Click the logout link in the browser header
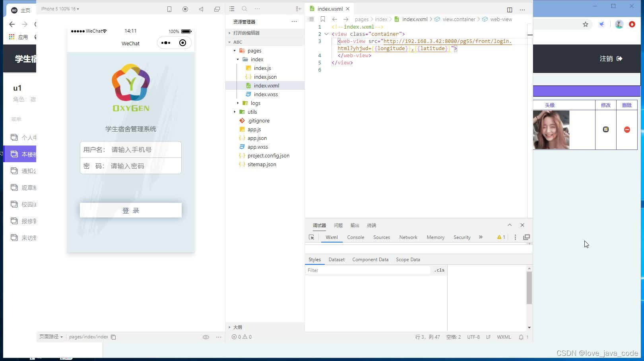This screenshot has height=361, width=644. click(611, 59)
